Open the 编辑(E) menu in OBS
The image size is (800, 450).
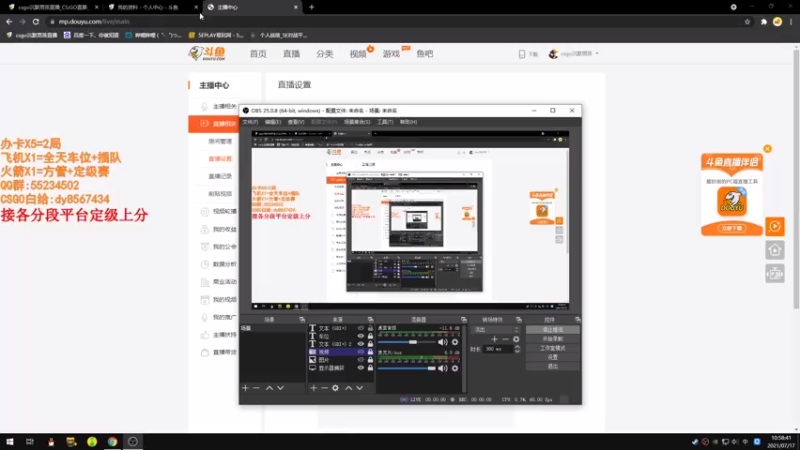click(273, 122)
